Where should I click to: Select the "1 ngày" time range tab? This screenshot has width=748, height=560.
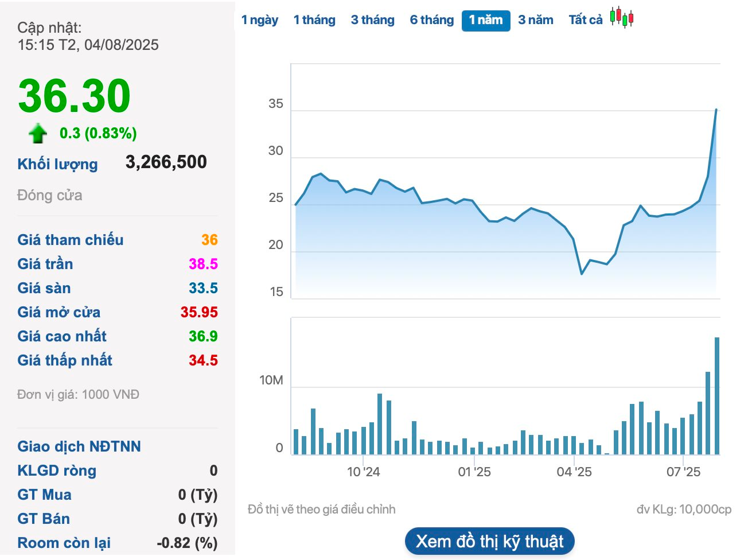[x=259, y=20]
